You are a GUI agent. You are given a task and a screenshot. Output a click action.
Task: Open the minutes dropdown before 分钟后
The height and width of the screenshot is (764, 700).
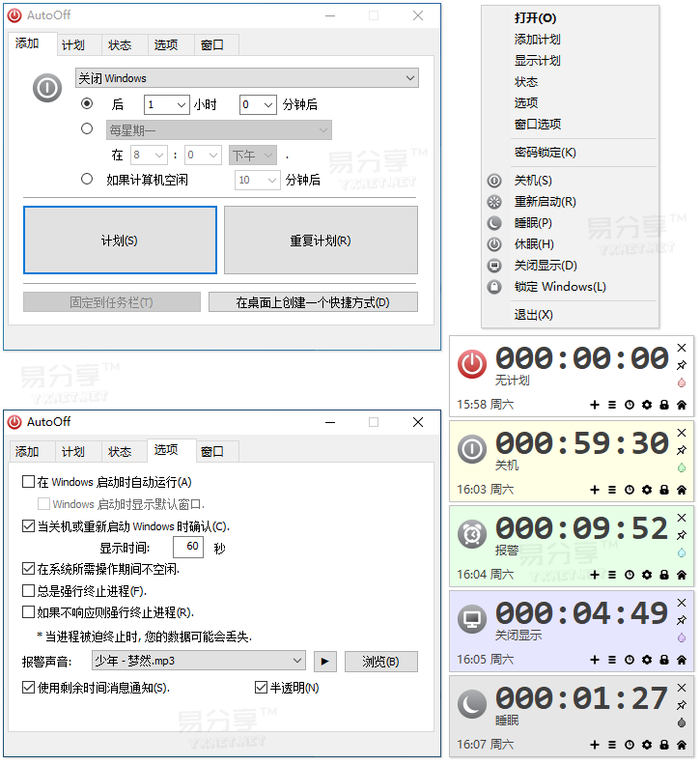(x=258, y=104)
